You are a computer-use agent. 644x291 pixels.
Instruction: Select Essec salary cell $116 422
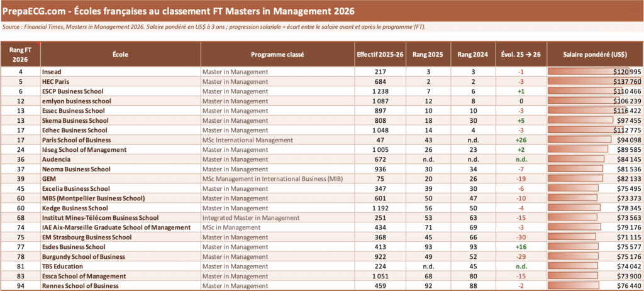pyautogui.click(x=595, y=111)
